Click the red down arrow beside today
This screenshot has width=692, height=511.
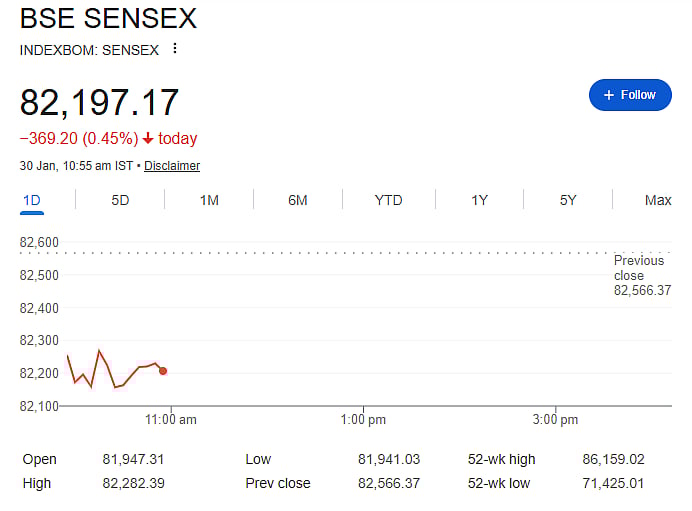(x=148, y=139)
